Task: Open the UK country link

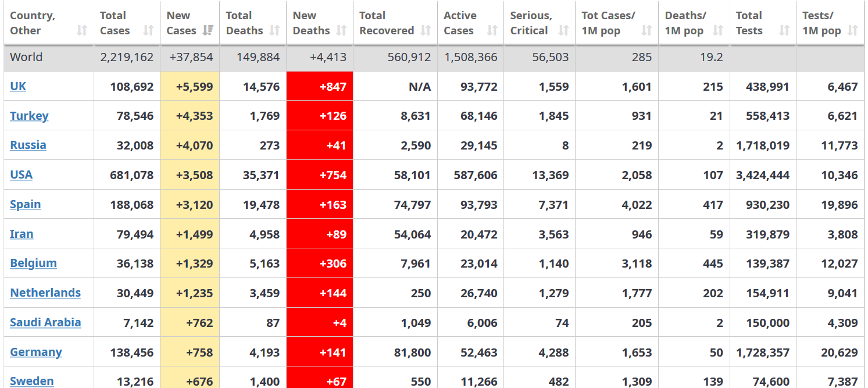Action: click(x=18, y=87)
